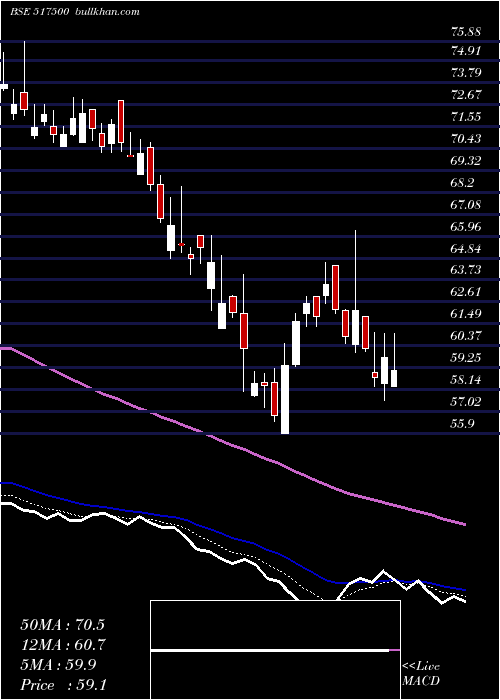
Task: Click the 67.08 price axis label
Action: click(x=466, y=204)
